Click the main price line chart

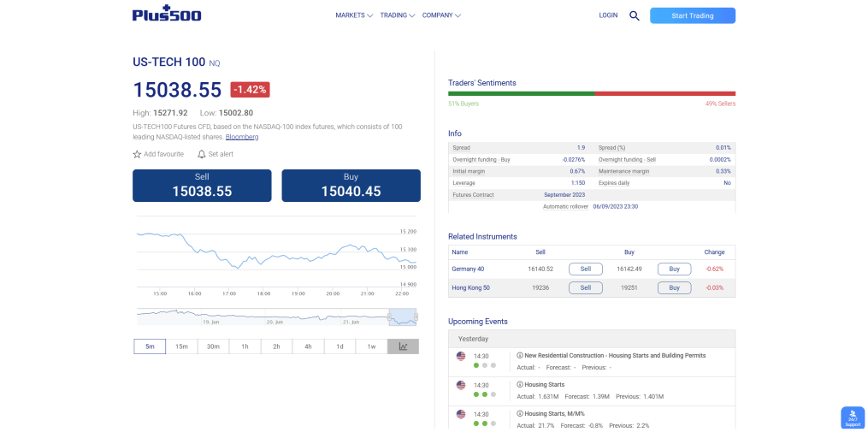tap(276, 252)
